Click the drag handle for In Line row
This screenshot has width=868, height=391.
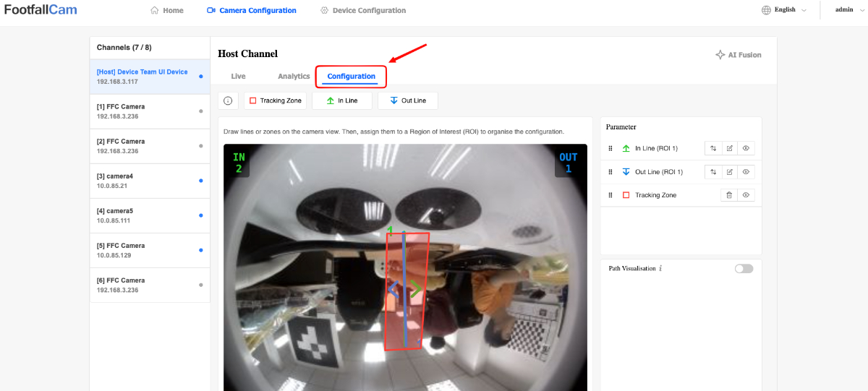click(610, 148)
